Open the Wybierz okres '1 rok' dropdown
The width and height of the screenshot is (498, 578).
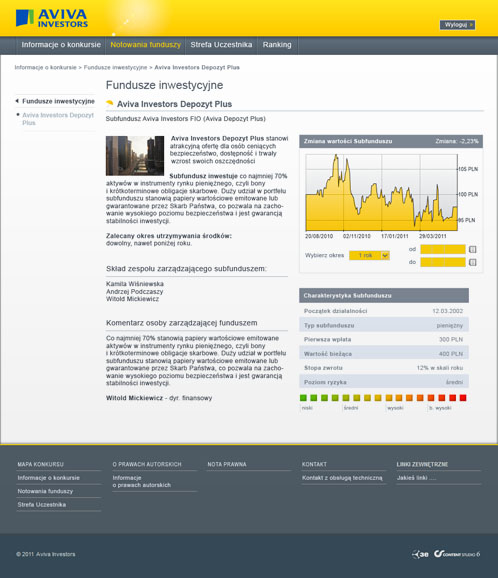(x=369, y=255)
